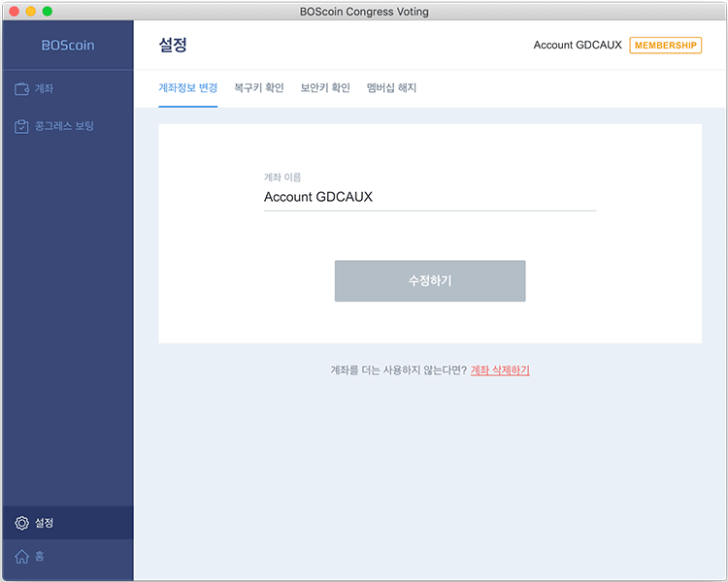Click the home icon in sidebar

[x=21, y=556]
